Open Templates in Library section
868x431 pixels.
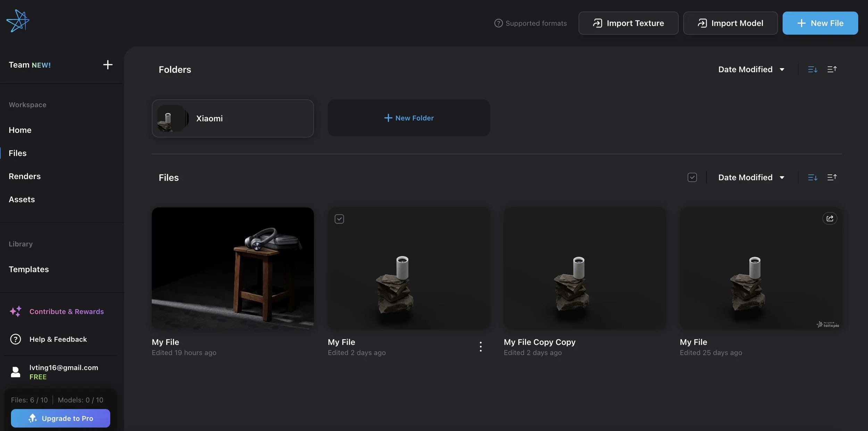click(x=29, y=269)
